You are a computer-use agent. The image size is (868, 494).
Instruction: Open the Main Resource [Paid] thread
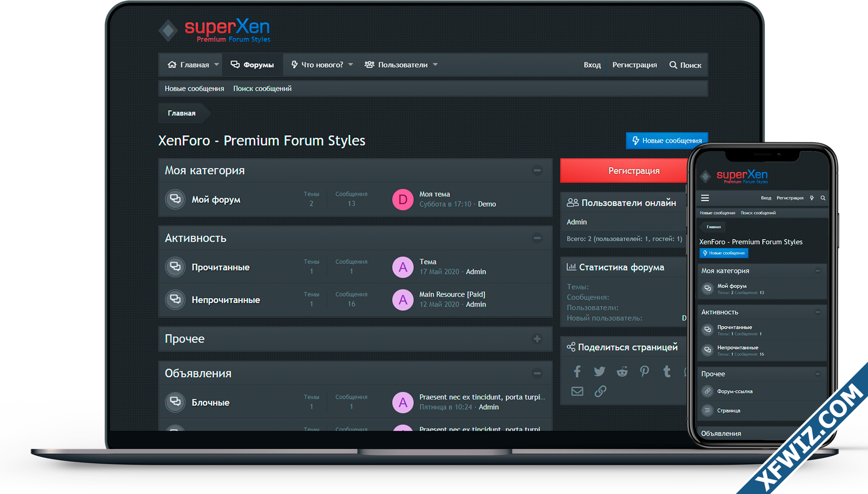click(x=452, y=294)
